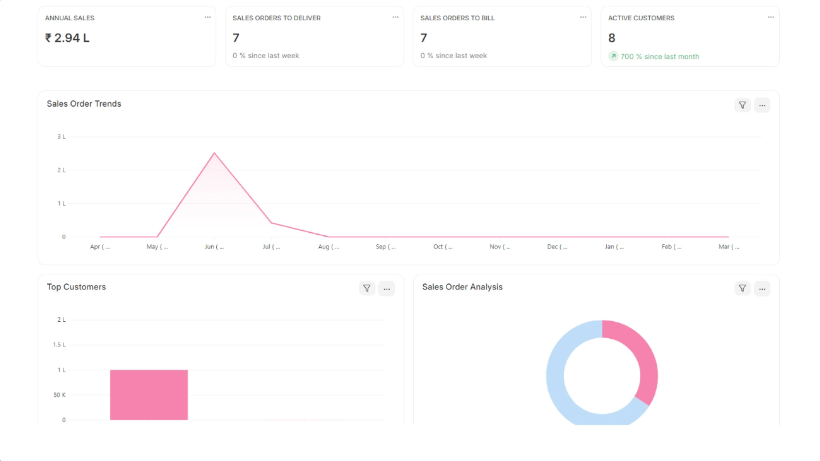Screen dimensions: 820x461
Task: Open Sales Orders to Bill card menu
Action: coord(583,17)
